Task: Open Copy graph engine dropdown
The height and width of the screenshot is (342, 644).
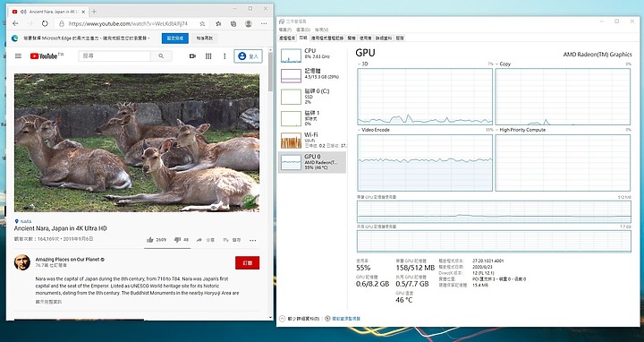Action: click(503, 64)
